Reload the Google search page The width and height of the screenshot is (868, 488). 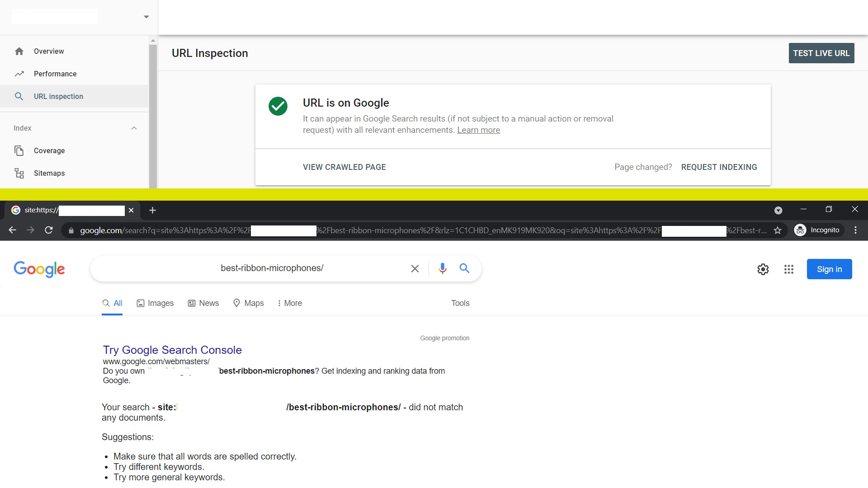49,230
